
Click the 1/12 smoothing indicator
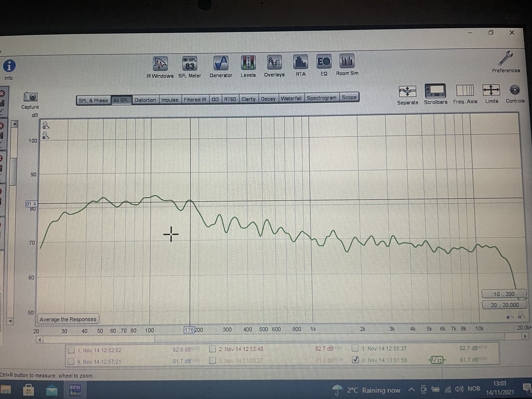pos(437,360)
